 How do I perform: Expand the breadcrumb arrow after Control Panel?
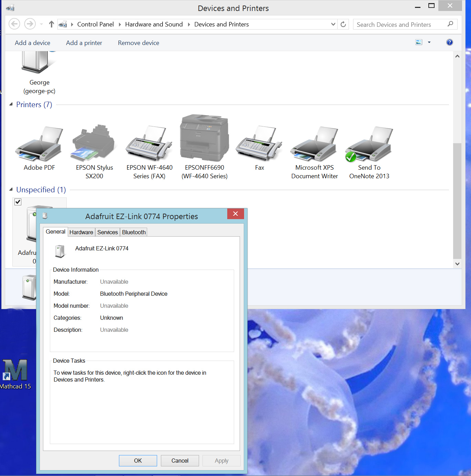click(x=120, y=24)
